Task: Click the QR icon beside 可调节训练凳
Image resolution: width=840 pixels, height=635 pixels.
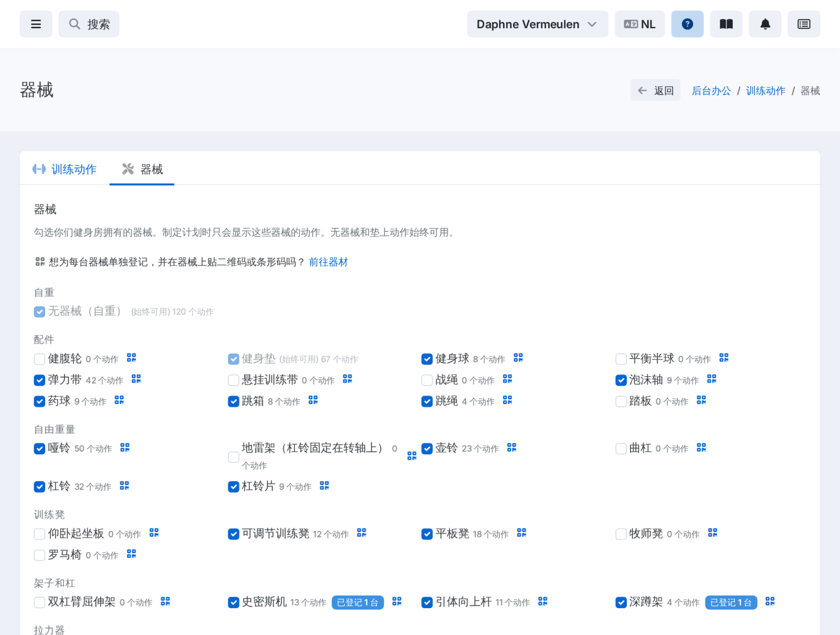Action: click(x=362, y=533)
